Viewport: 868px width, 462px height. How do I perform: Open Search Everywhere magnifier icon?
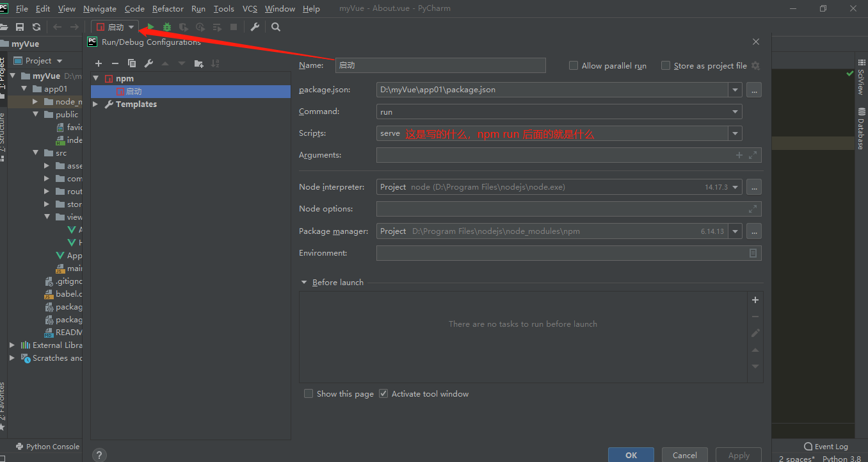coord(276,27)
